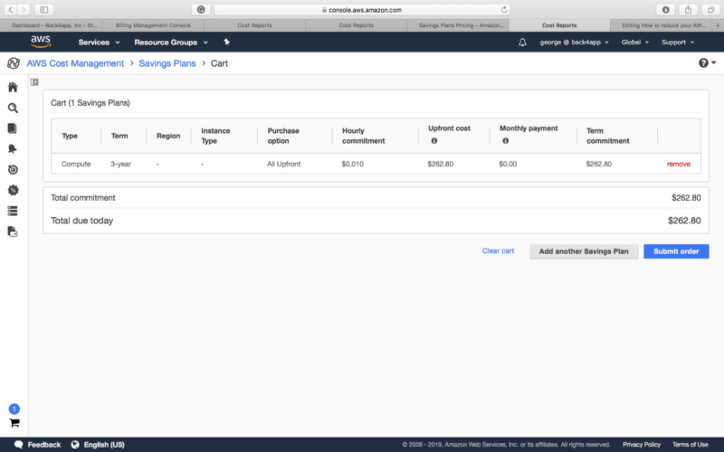Show all Safari tabs overview icon
This screenshot has height=452, width=724.
(711, 10)
